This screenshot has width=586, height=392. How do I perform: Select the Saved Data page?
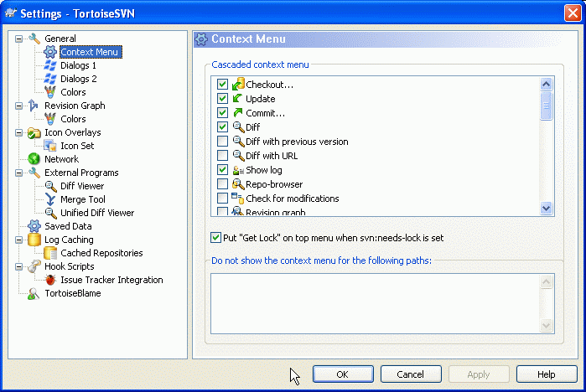(x=68, y=226)
